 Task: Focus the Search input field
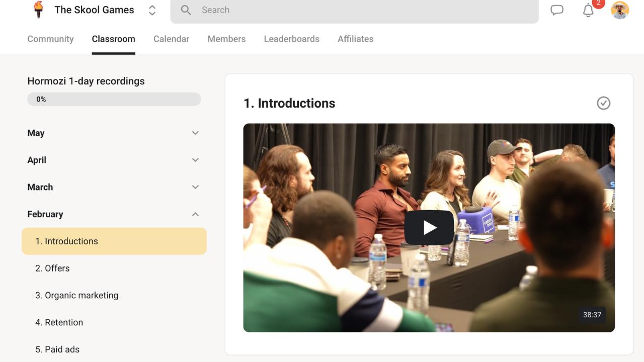[x=354, y=10]
